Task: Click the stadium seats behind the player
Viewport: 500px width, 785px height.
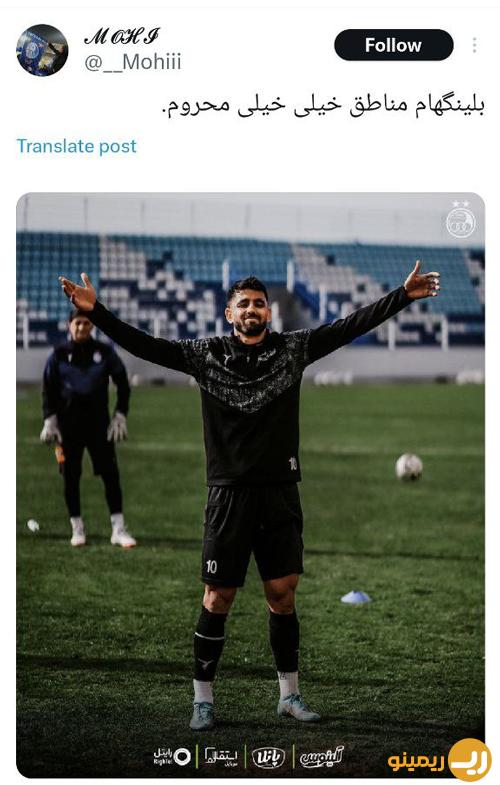Action: tap(250, 288)
